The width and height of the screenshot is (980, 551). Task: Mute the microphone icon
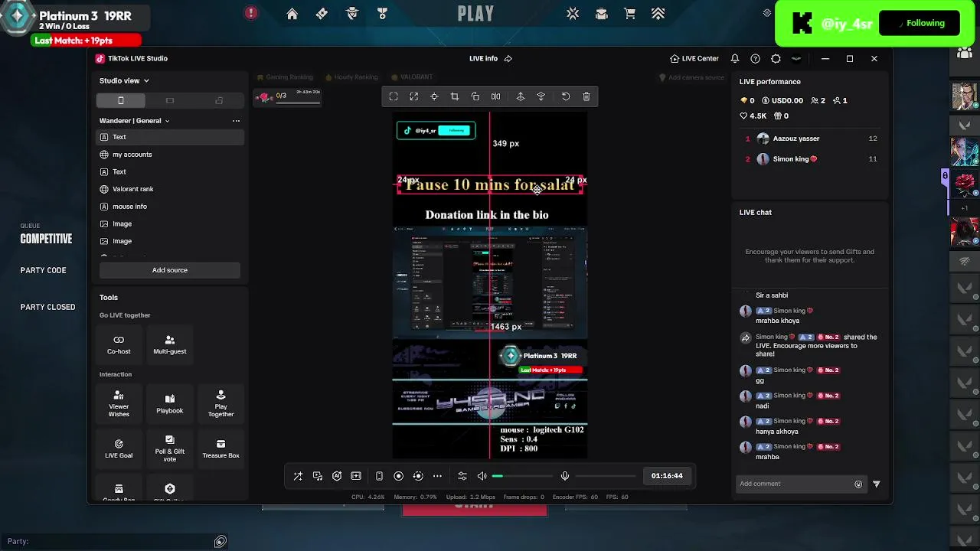565,476
